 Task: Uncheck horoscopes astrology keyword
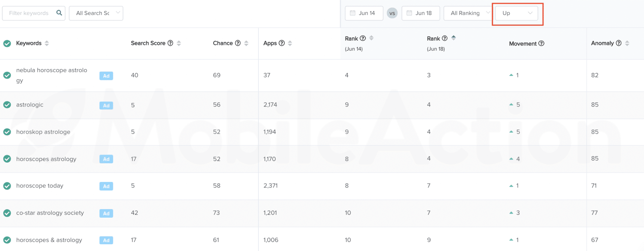coord(7,159)
